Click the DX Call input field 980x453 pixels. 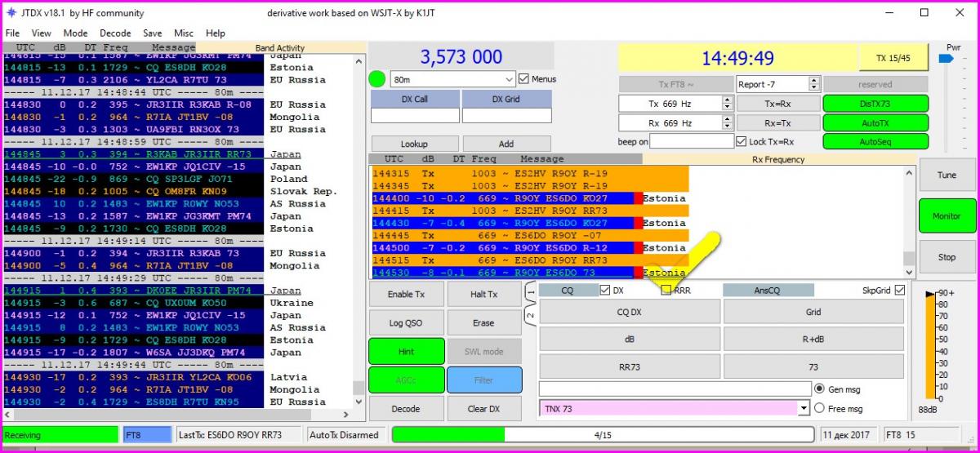pyautogui.click(x=415, y=116)
